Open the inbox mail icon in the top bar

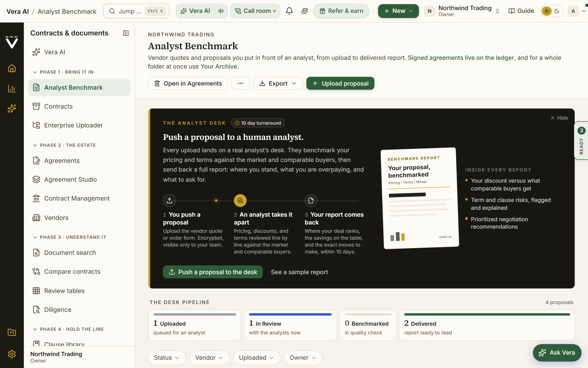coord(304,11)
